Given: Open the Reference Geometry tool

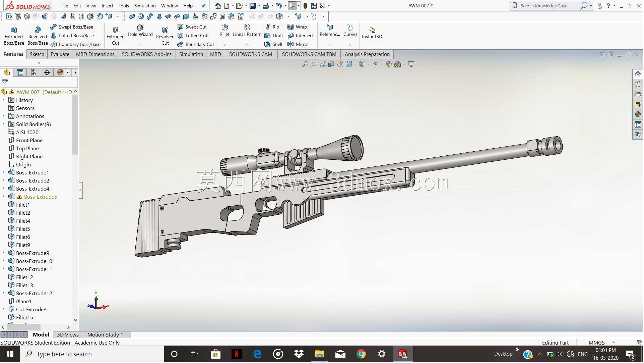Looking at the screenshot, I should coord(330,31).
